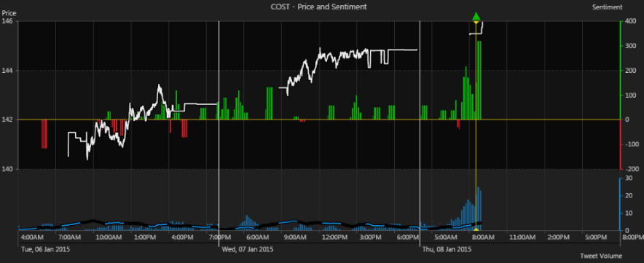Click the 4:00PM time label
This screenshot has width=644, height=263.
181,237
